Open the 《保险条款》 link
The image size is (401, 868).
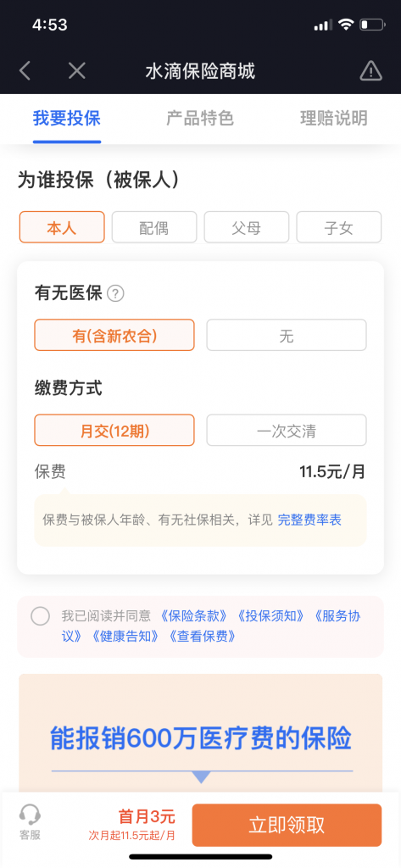tap(194, 615)
